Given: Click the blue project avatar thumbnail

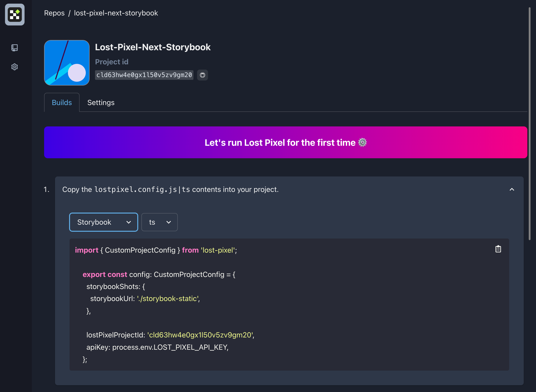Looking at the screenshot, I should [67, 63].
